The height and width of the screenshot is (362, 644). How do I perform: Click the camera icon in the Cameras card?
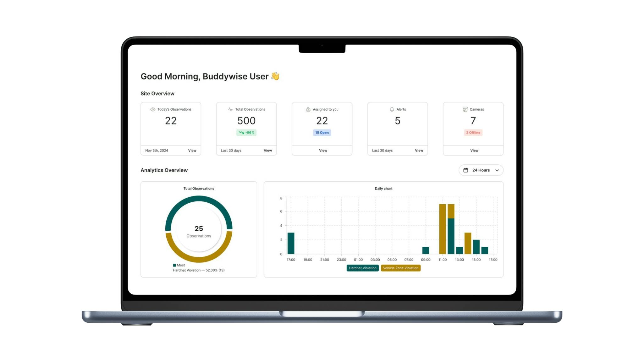pyautogui.click(x=465, y=109)
